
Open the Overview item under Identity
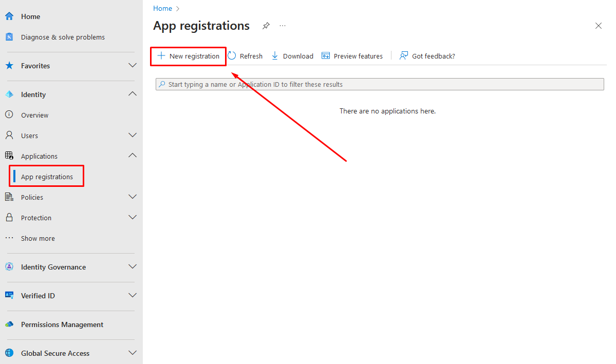click(x=34, y=115)
